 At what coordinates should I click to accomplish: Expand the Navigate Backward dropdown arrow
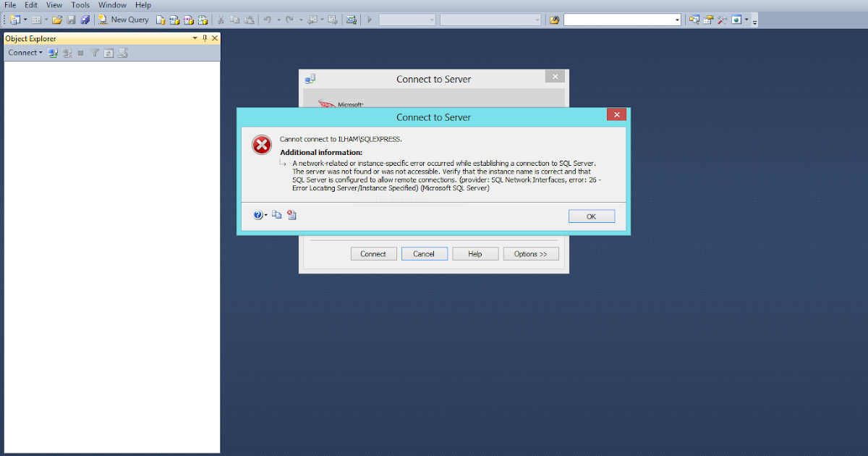pyautogui.click(x=322, y=20)
